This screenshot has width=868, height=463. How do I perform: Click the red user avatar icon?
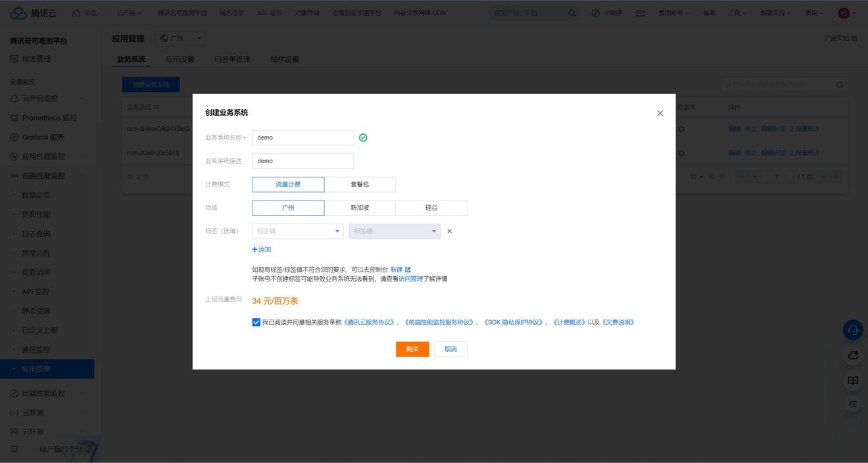[844, 13]
